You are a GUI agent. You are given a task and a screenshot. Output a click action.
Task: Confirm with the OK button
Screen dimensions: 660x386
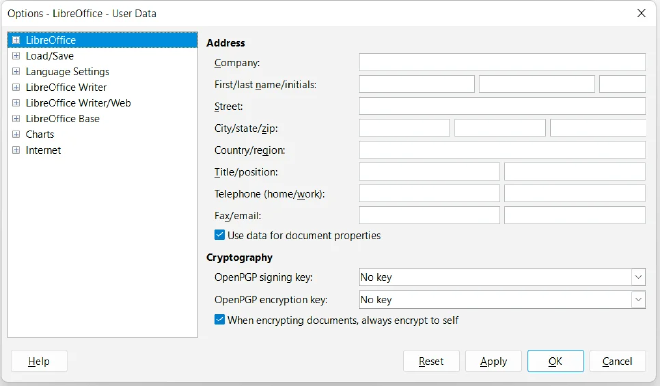(555, 361)
